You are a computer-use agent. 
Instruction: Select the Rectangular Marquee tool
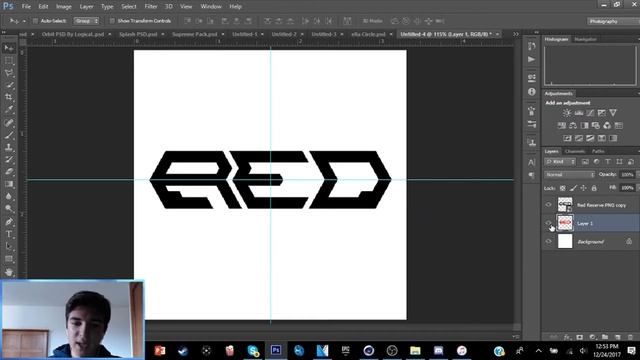pos(9,61)
